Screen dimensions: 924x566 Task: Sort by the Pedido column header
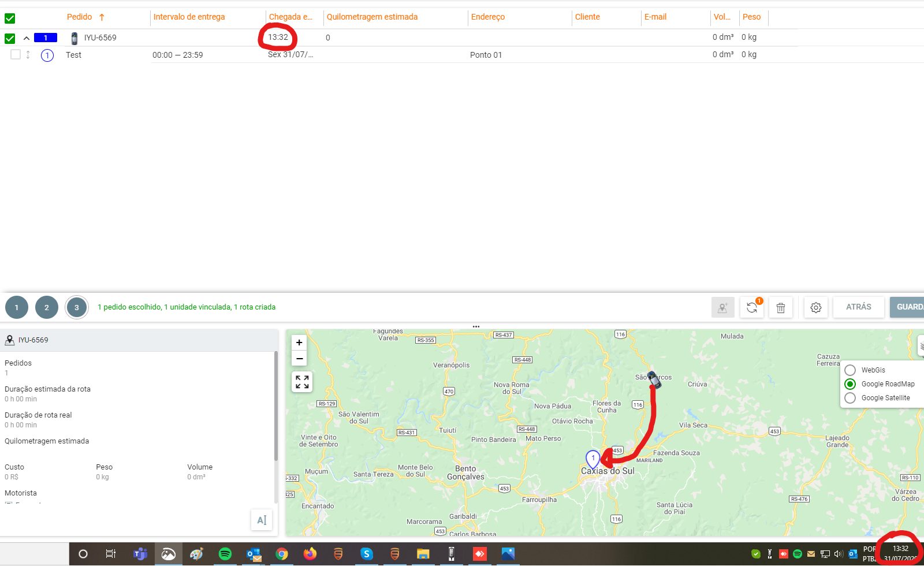(80, 17)
